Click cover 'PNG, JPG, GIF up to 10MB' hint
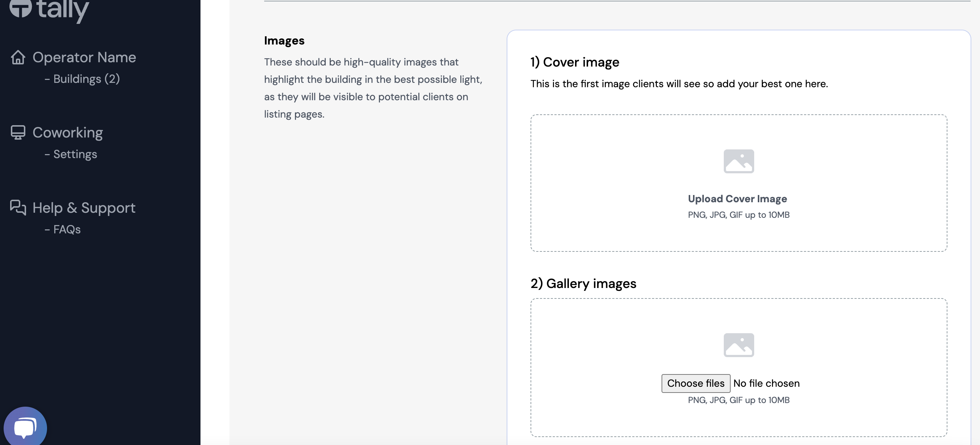 738,215
